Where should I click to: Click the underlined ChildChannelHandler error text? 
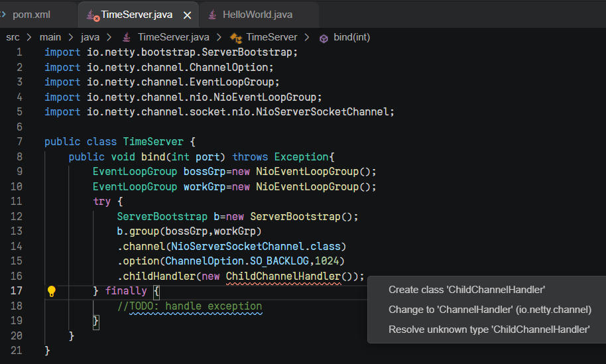(x=283, y=276)
